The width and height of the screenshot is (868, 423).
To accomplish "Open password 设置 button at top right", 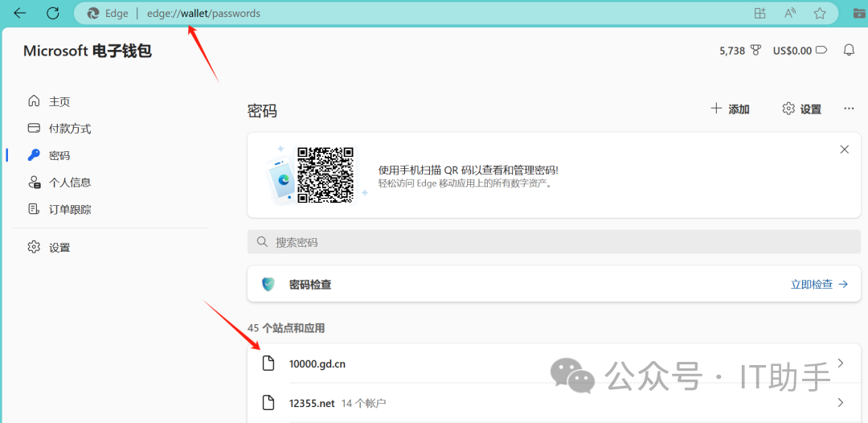I will 801,109.
